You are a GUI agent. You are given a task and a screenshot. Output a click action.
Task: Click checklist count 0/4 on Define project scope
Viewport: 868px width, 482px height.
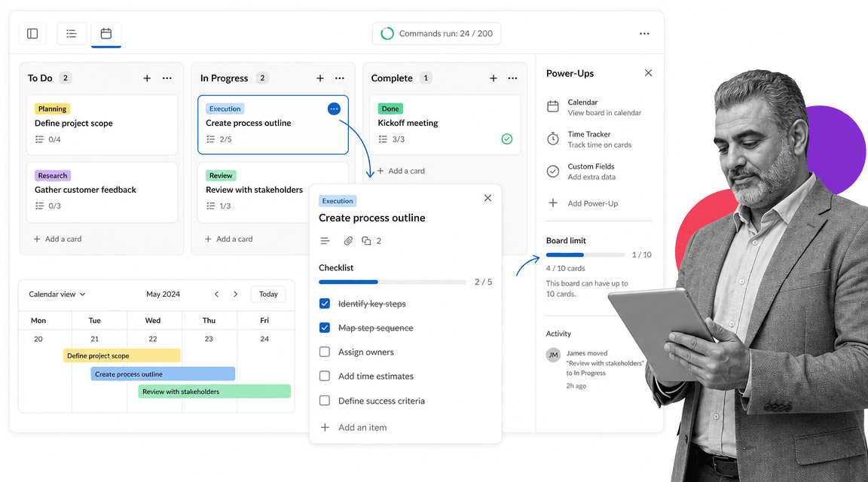(48, 139)
